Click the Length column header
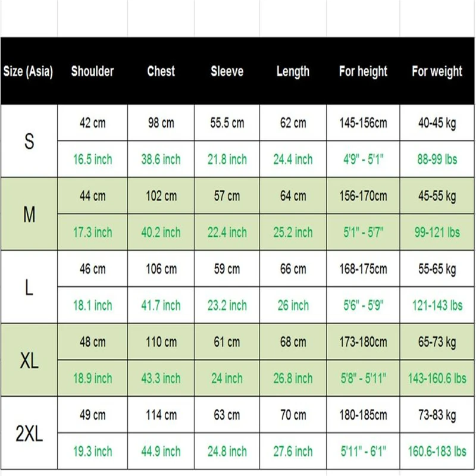 click(293, 71)
